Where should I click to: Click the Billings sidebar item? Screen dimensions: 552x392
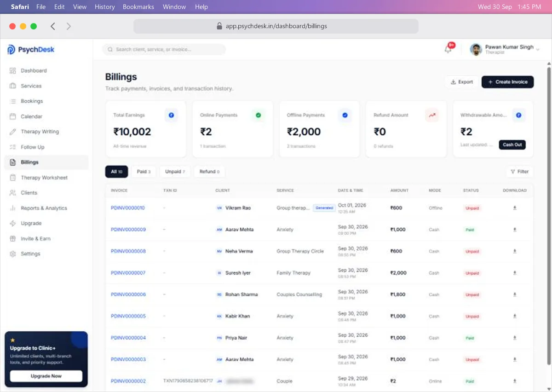coord(46,162)
